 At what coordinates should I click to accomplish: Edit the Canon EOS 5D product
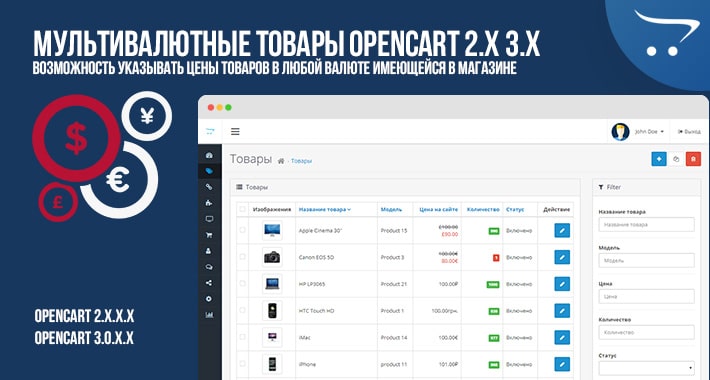(x=562, y=257)
